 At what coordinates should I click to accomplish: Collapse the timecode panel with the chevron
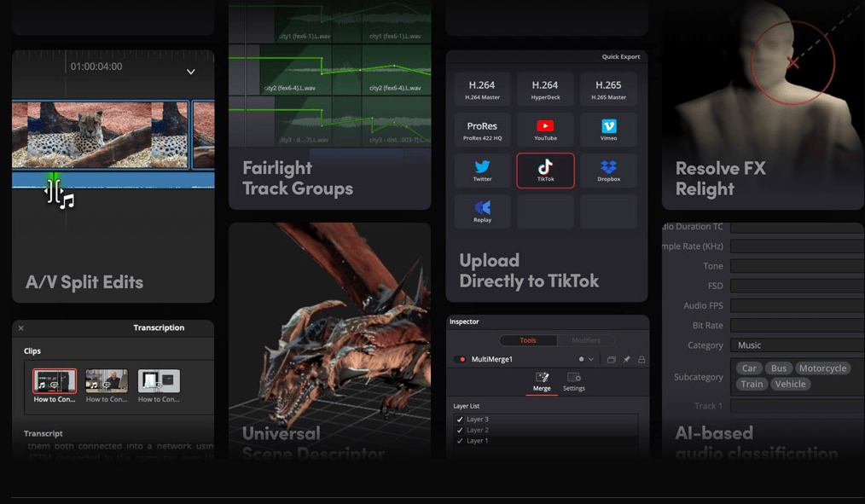pos(190,72)
